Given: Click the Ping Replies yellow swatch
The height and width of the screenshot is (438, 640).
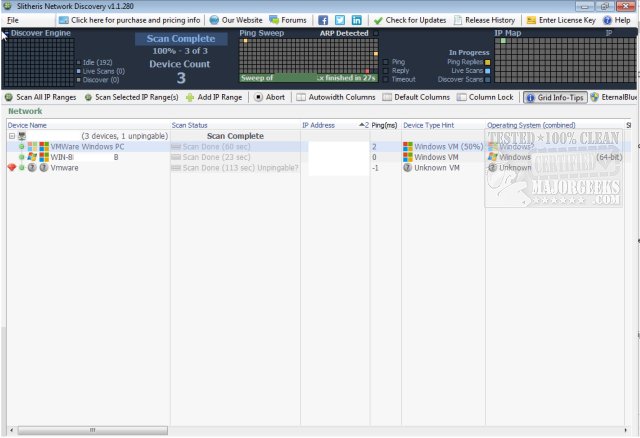Looking at the screenshot, I should pos(487,62).
